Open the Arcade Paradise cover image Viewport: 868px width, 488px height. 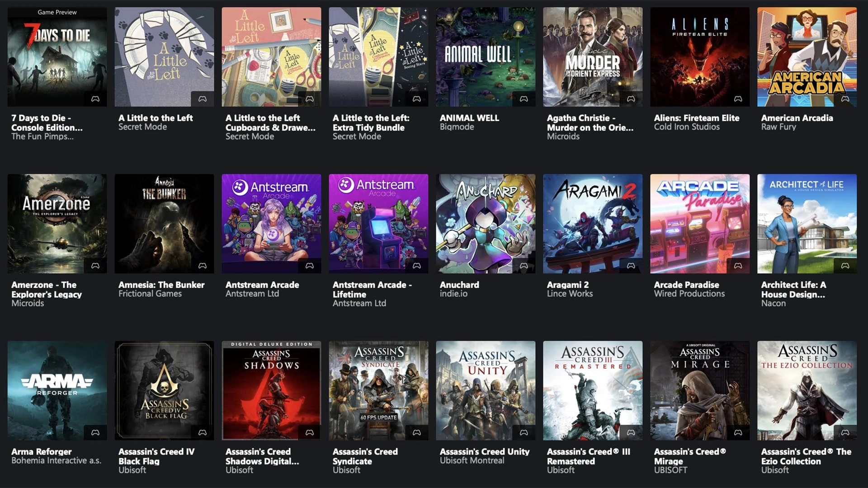click(x=700, y=224)
